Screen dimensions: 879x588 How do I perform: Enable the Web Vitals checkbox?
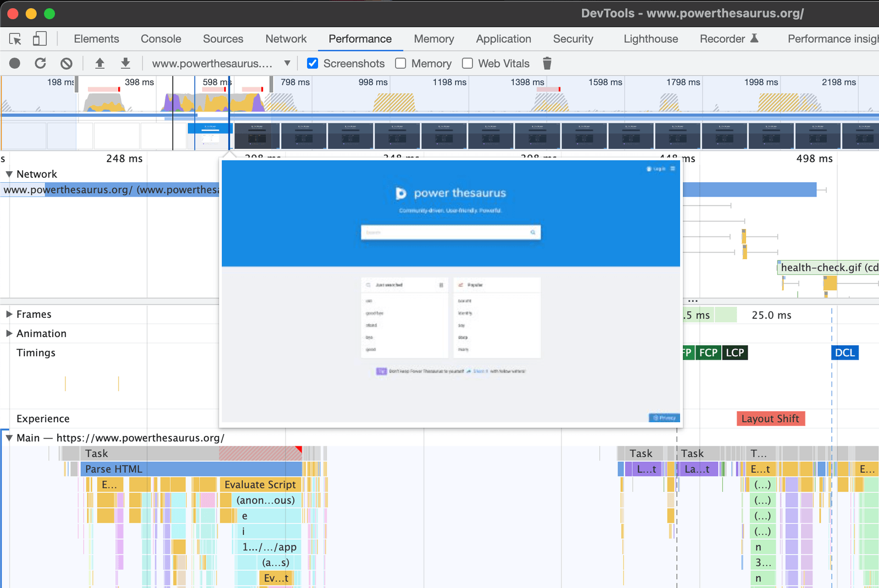[x=468, y=64]
